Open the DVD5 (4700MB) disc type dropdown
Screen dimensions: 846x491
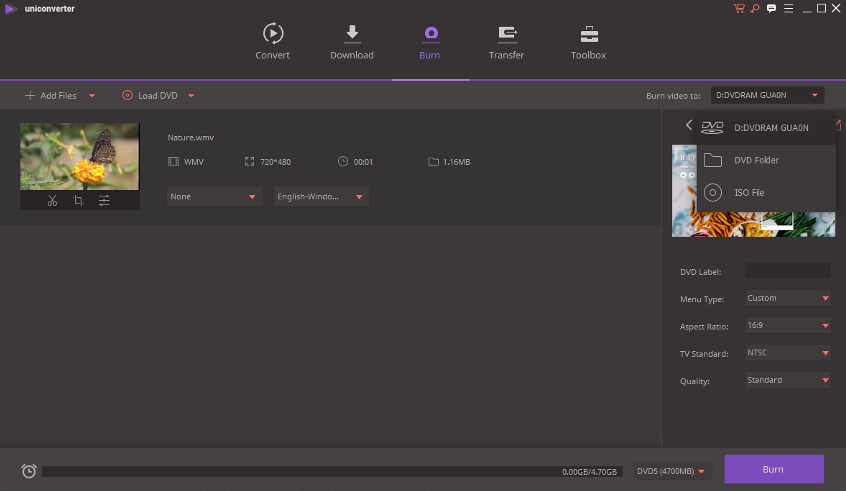(671, 471)
